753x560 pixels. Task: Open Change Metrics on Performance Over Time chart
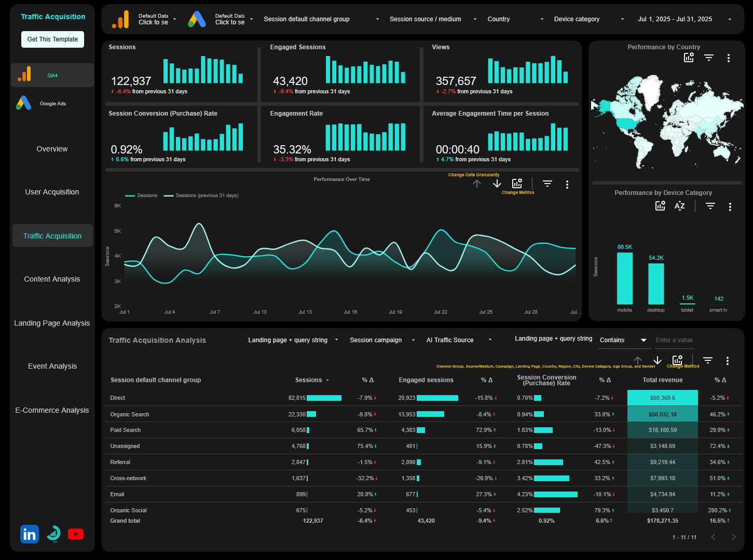[x=517, y=183]
